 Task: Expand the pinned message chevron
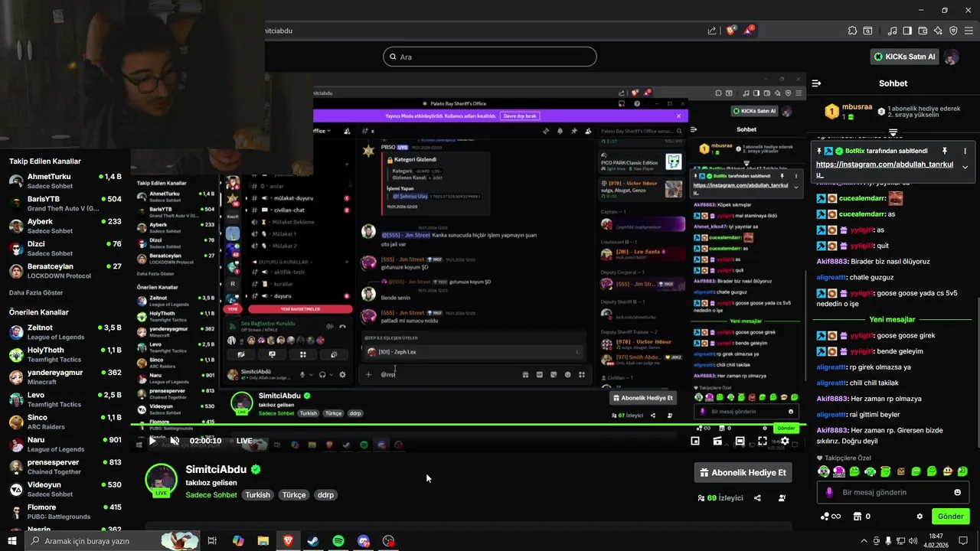pyautogui.click(x=965, y=167)
